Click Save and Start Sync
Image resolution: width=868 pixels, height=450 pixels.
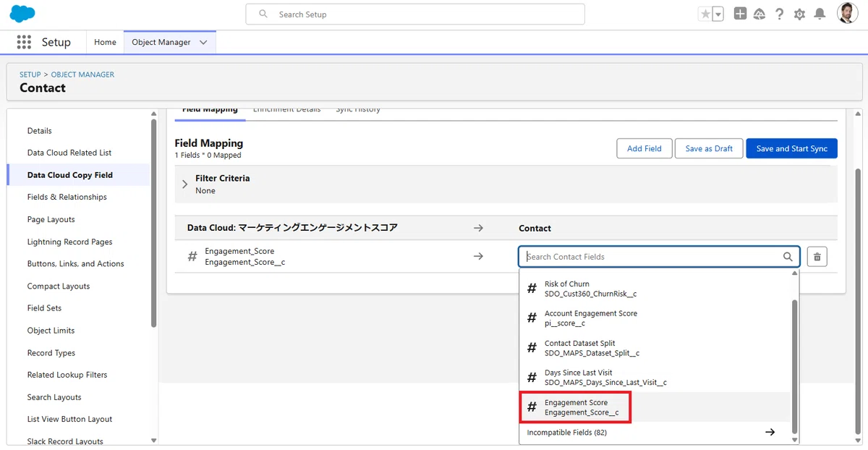[792, 148]
